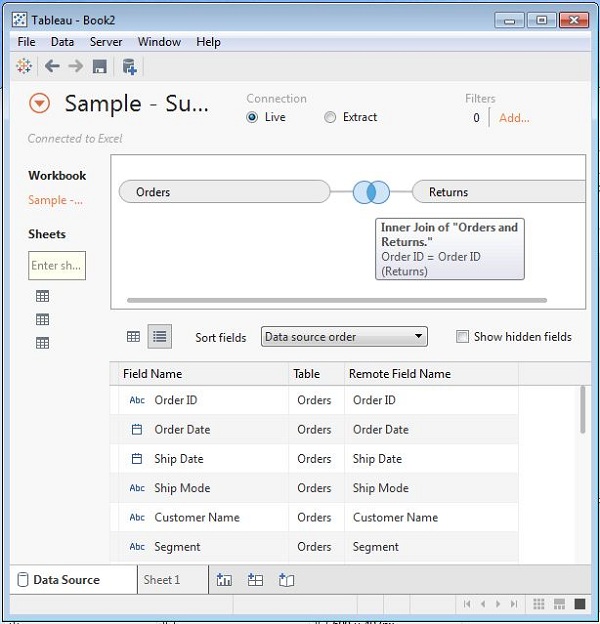Switch to the Sheet 1 tab
The width and height of the screenshot is (600, 624).
tap(173, 580)
